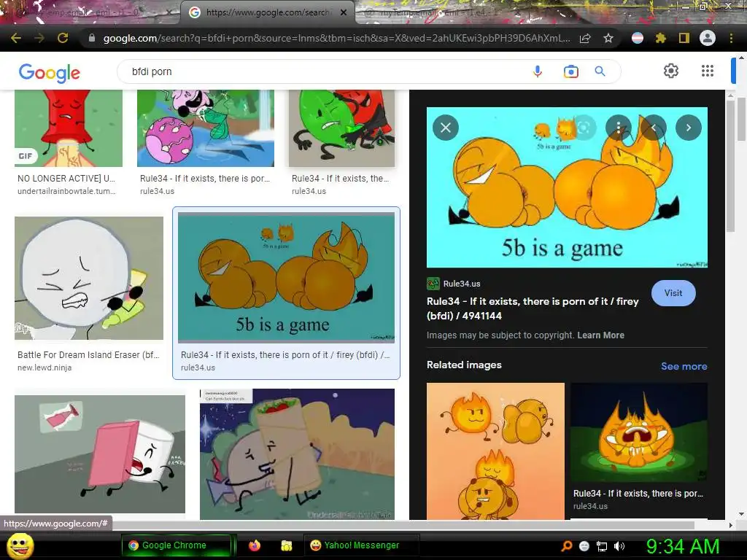Submit search with the magnifier icon
Screen dimensions: 747x560
[600, 71]
